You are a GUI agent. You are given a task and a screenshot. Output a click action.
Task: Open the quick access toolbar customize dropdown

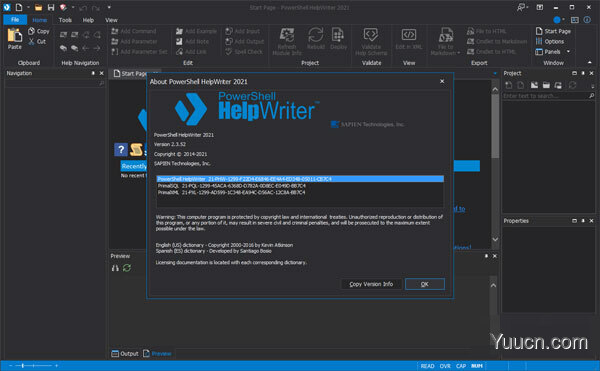(109, 7)
